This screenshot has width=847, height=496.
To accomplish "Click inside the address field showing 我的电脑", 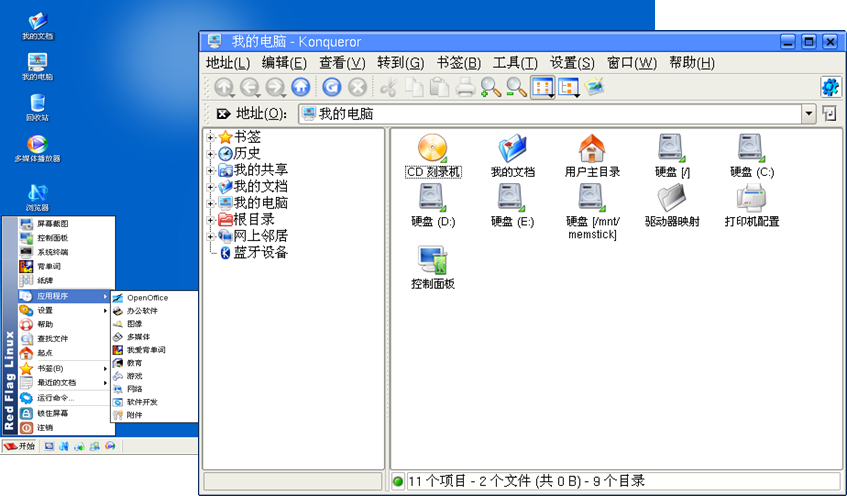I will point(550,114).
